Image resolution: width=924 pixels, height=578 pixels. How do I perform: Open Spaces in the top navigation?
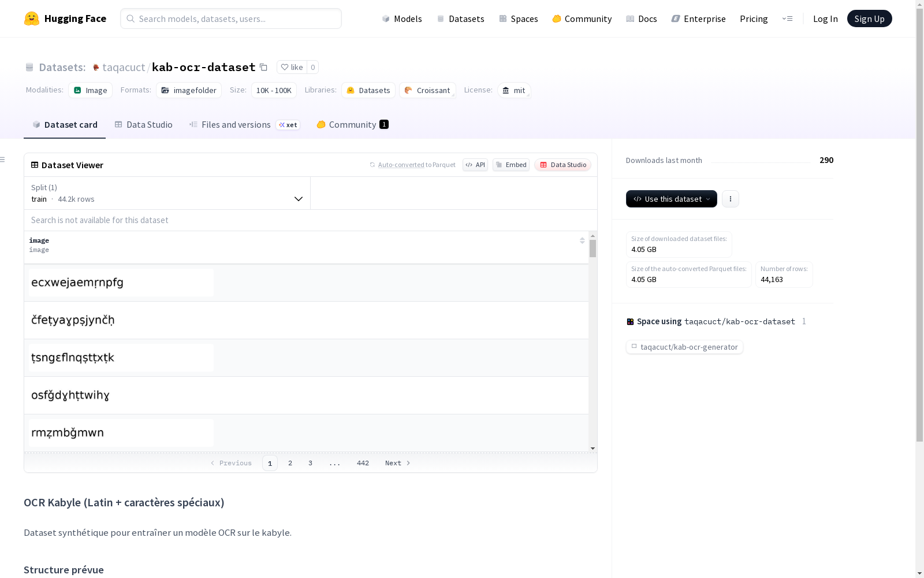[x=519, y=18]
